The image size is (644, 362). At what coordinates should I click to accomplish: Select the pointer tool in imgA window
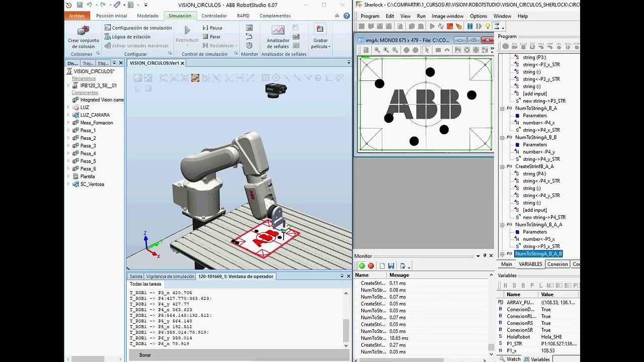[427, 50]
